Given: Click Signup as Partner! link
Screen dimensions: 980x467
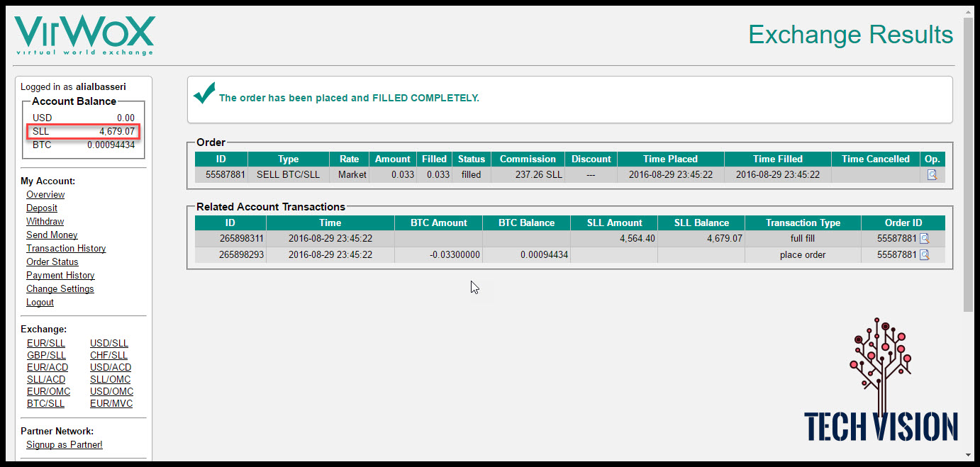Looking at the screenshot, I should (x=65, y=444).
